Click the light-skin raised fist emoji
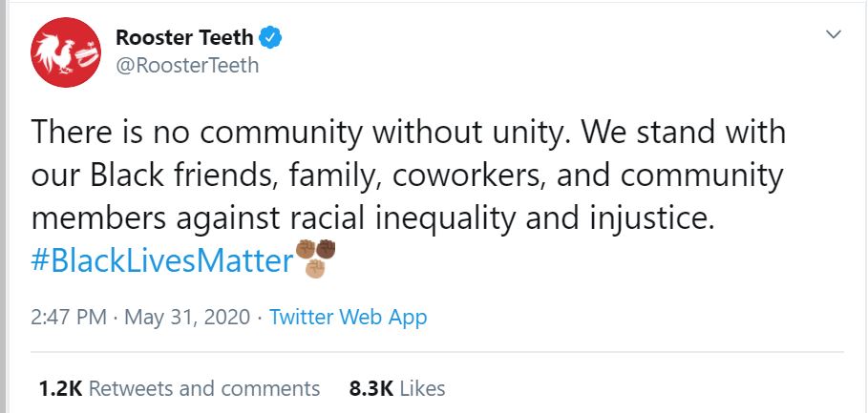Viewport: 868px width, 413px height. [x=316, y=268]
